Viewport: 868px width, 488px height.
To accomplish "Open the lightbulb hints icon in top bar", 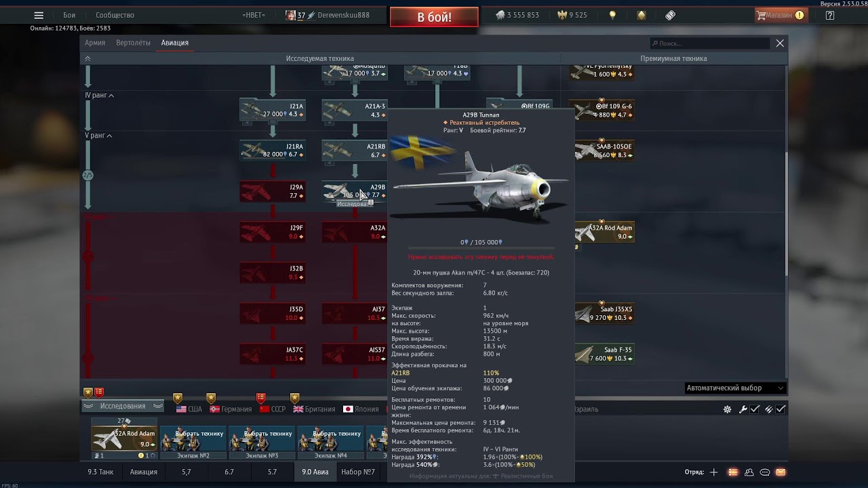I will click(x=612, y=15).
